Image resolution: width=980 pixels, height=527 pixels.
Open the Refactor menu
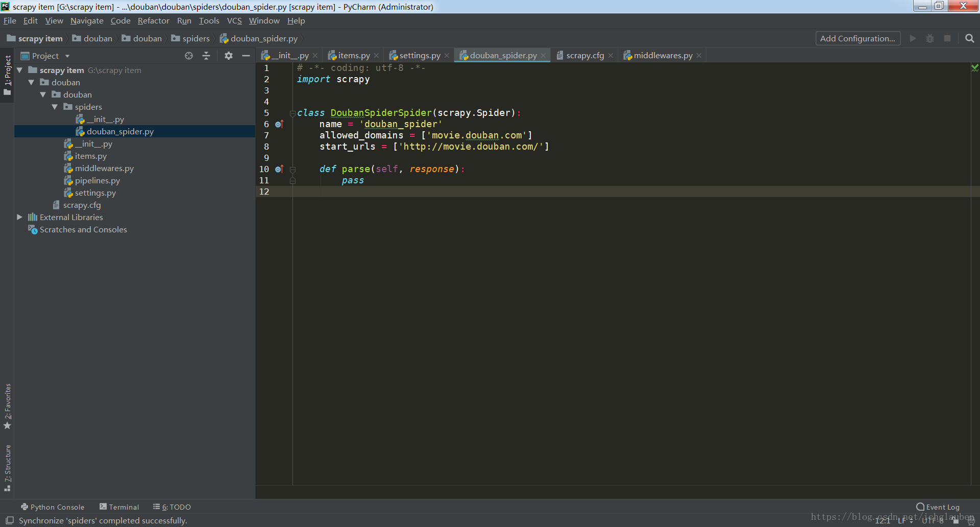(x=153, y=21)
